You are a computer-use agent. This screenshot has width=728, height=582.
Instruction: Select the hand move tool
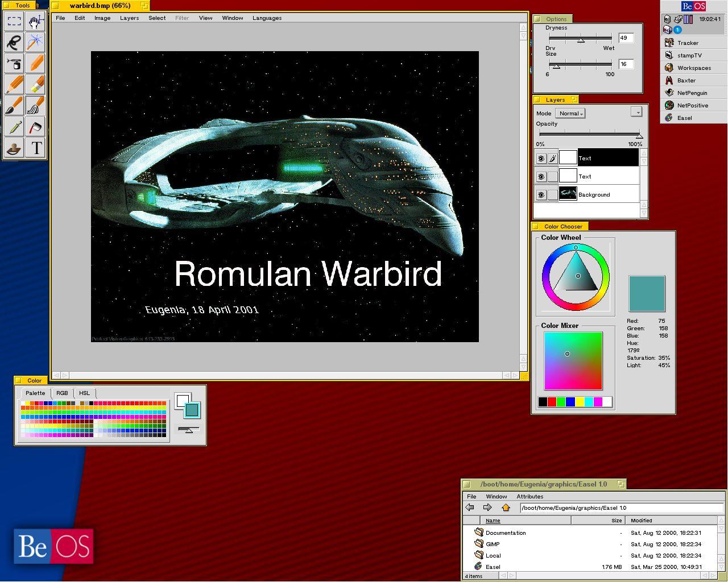pos(35,22)
